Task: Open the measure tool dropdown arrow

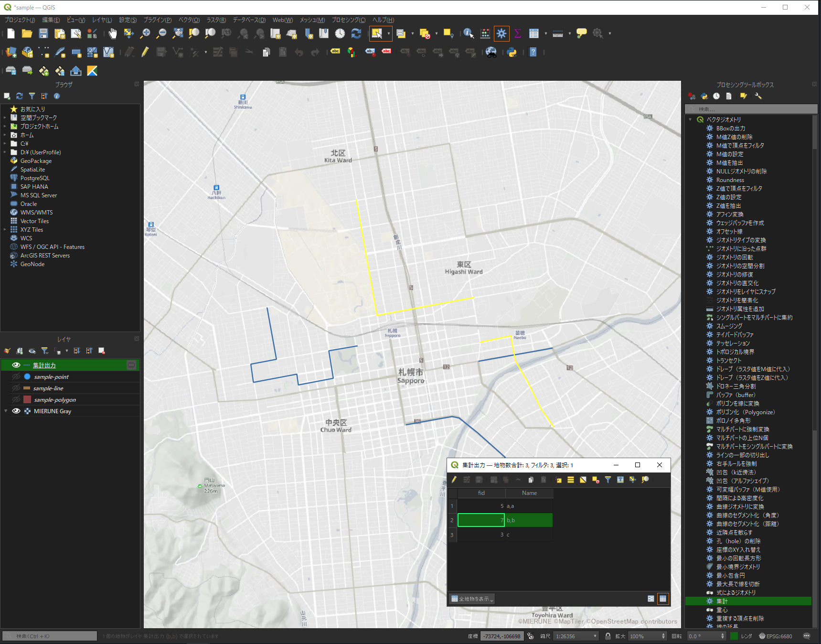Action: click(x=570, y=33)
